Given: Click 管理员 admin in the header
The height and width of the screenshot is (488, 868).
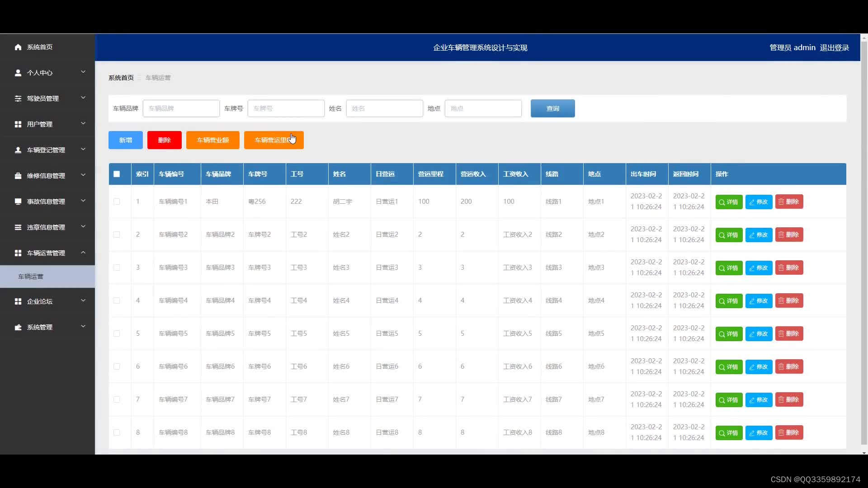Looking at the screenshot, I should (x=793, y=48).
